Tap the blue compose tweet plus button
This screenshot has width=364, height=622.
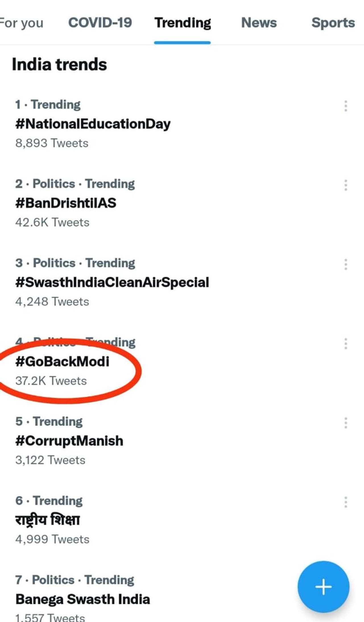point(323,586)
